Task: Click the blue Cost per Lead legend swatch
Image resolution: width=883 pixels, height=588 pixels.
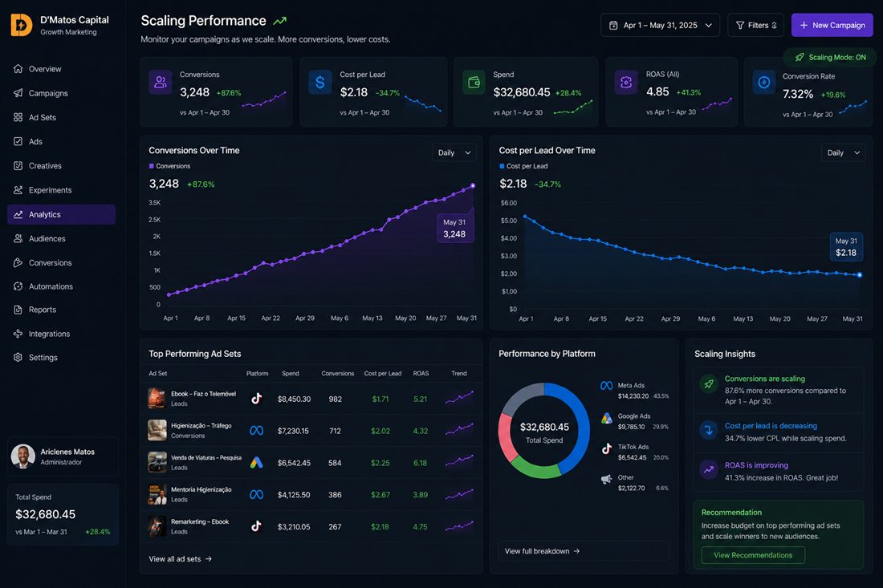Action: [x=502, y=166]
